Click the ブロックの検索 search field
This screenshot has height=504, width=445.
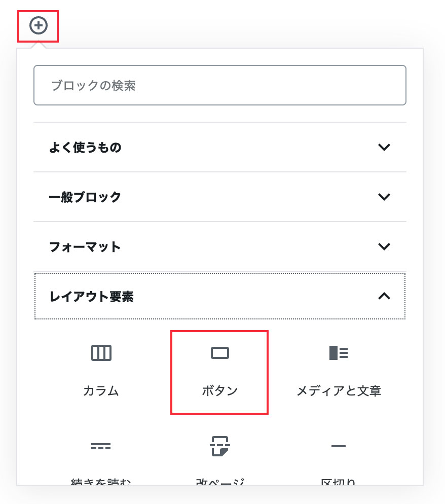click(x=220, y=85)
